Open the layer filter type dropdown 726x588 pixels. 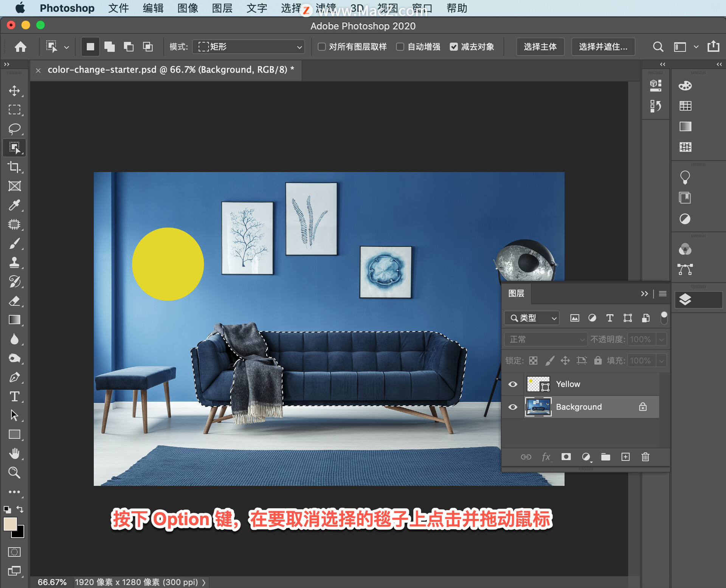click(x=532, y=318)
